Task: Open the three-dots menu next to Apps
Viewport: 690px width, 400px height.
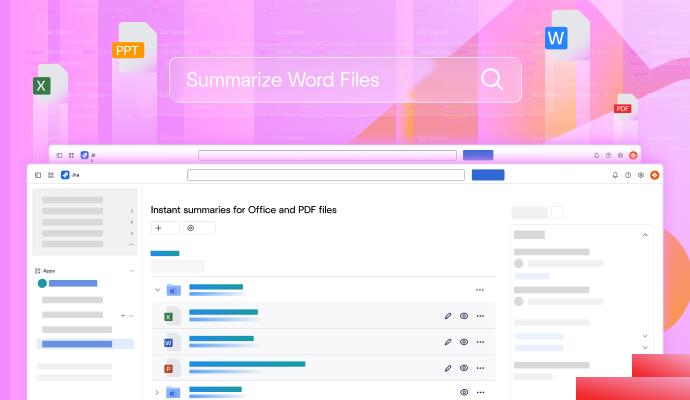Action: pyautogui.click(x=131, y=271)
